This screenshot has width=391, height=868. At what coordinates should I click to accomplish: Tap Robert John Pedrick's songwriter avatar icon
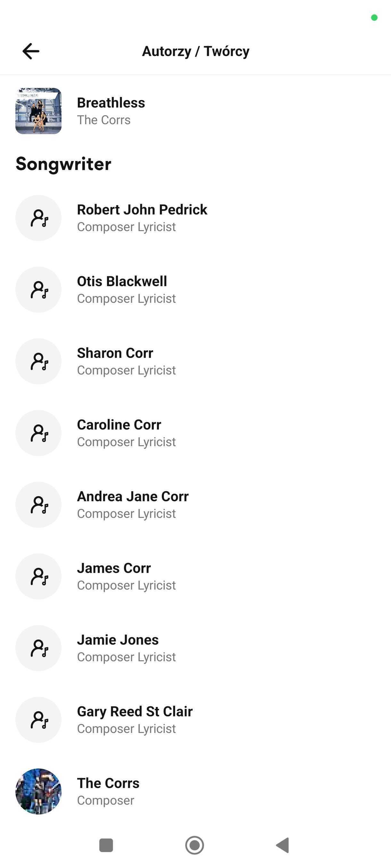pyautogui.click(x=38, y=218)
